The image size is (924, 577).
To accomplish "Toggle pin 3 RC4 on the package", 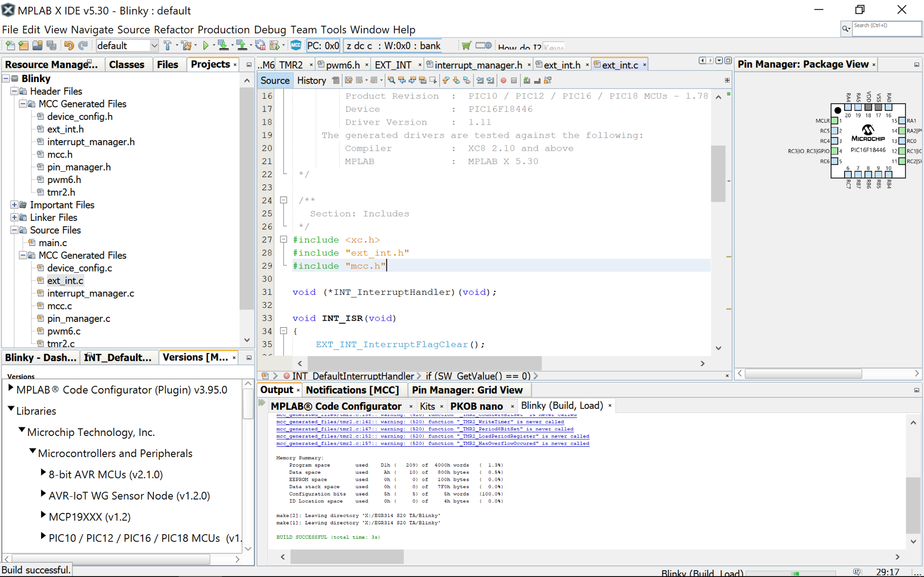I will click(835, 141).
